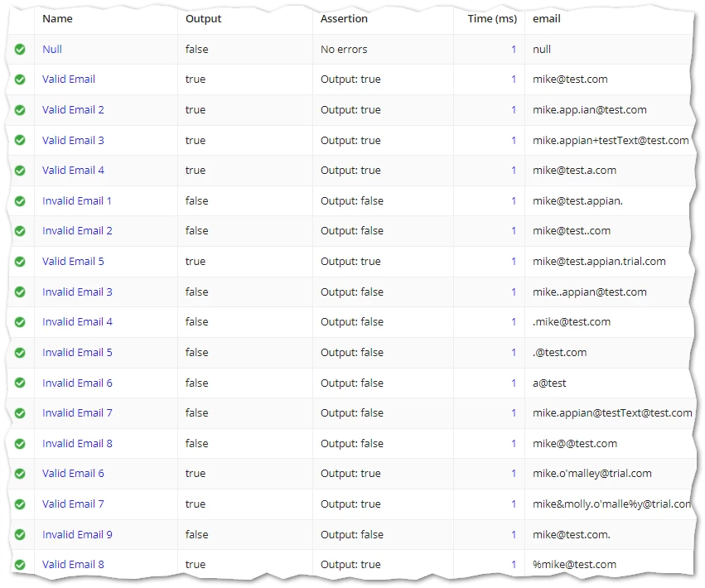Viewport: 705px width, 588px height.
Task: Click the Time (ms) column header
Action: pyautogui.click(x=492, y=19)
